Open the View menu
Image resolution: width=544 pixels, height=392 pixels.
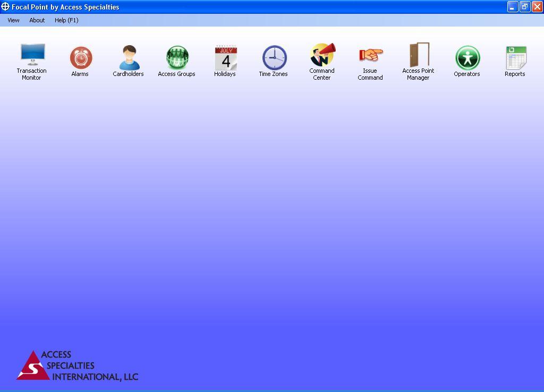13,20
